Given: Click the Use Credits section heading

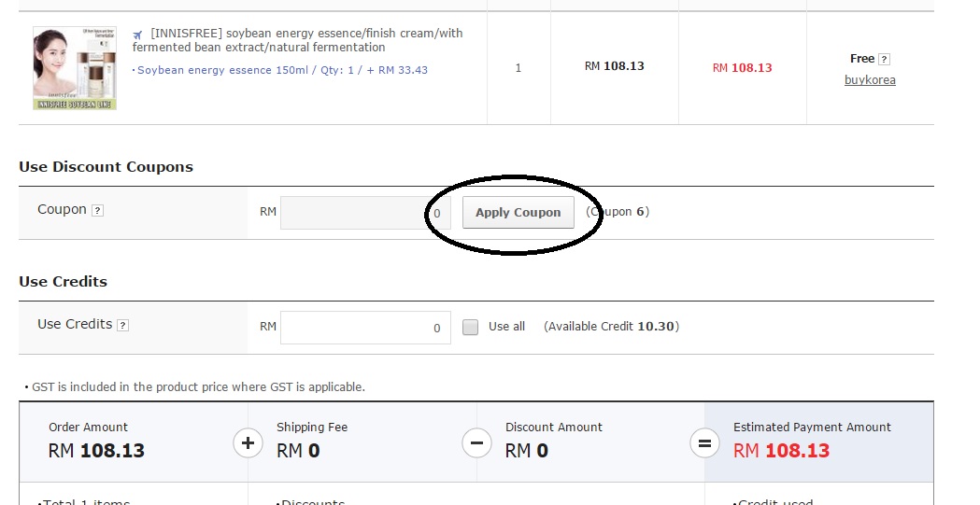Looking at the screenshot, I should point(64,282).
